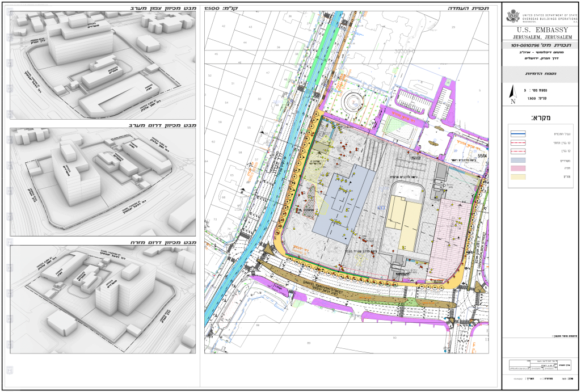Open the middle southwest 3D view rendering
This screenshot has width=581, height=392.
(x=103, y=182)
